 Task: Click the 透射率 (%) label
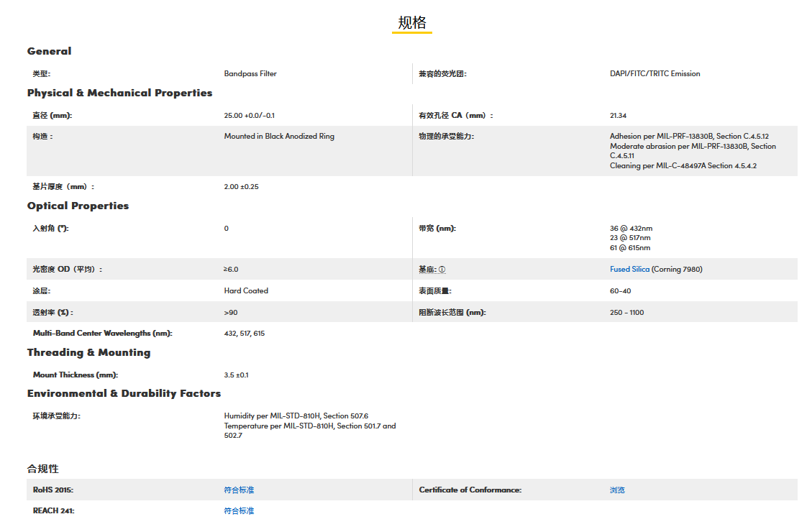(x=53, y=312)
